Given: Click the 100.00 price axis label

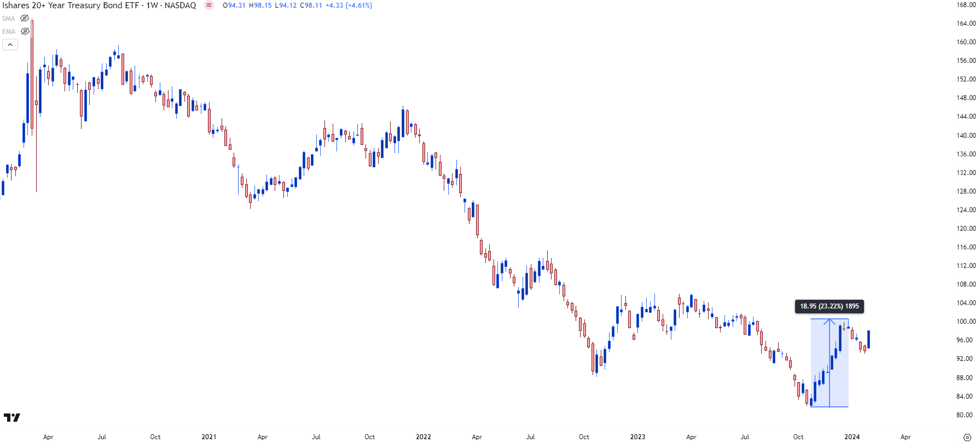Looking at the screenshot, I should pos(966,322).
